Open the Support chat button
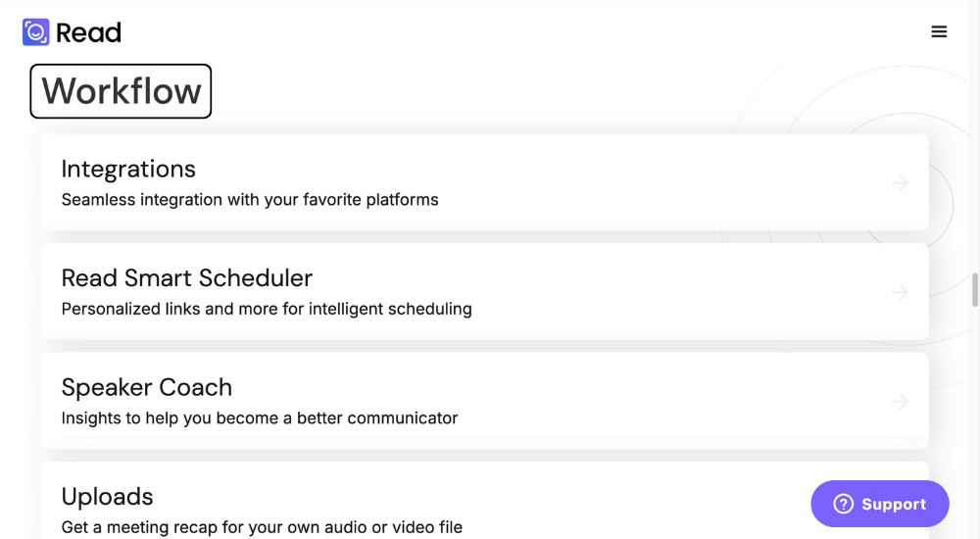Image resolution: width=980 pixels, height=539 pixels. [x=880, y=504]
